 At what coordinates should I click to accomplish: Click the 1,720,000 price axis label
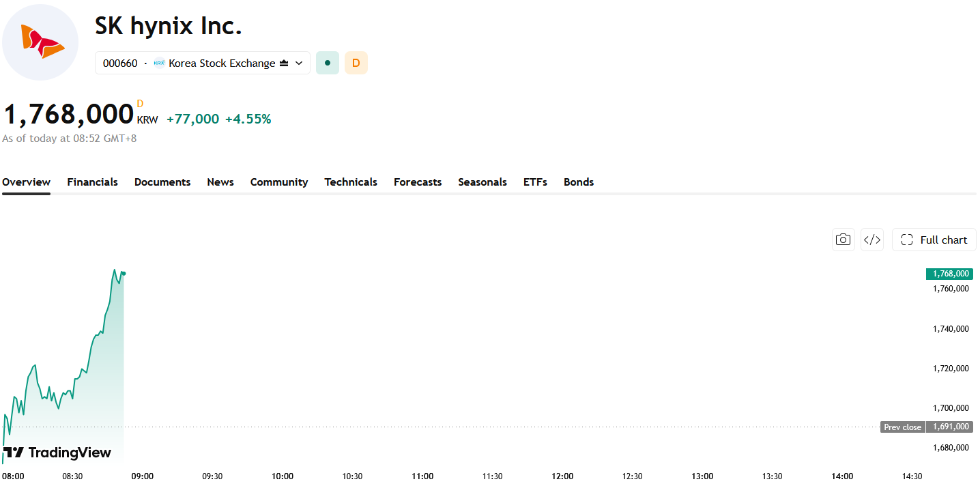pyautogui.click(x=951, y=369)
